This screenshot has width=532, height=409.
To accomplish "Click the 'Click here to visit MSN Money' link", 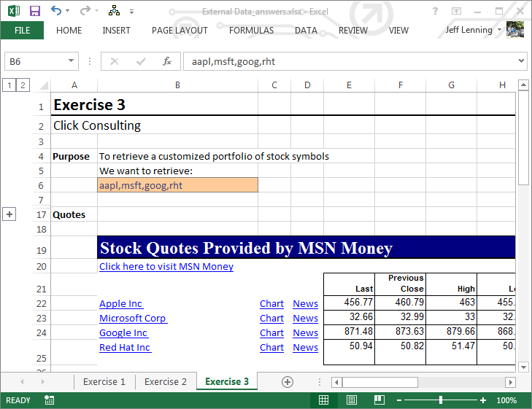I will click(166, 267).
